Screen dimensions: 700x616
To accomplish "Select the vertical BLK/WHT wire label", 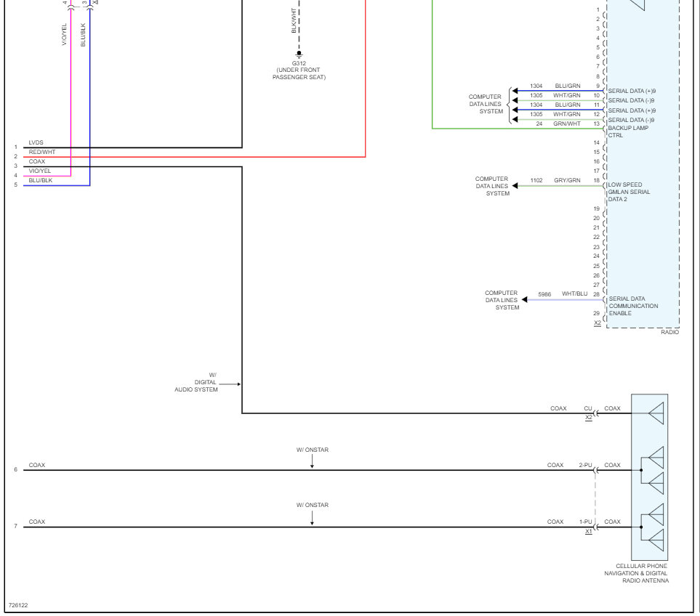I will tap(294, 20).
